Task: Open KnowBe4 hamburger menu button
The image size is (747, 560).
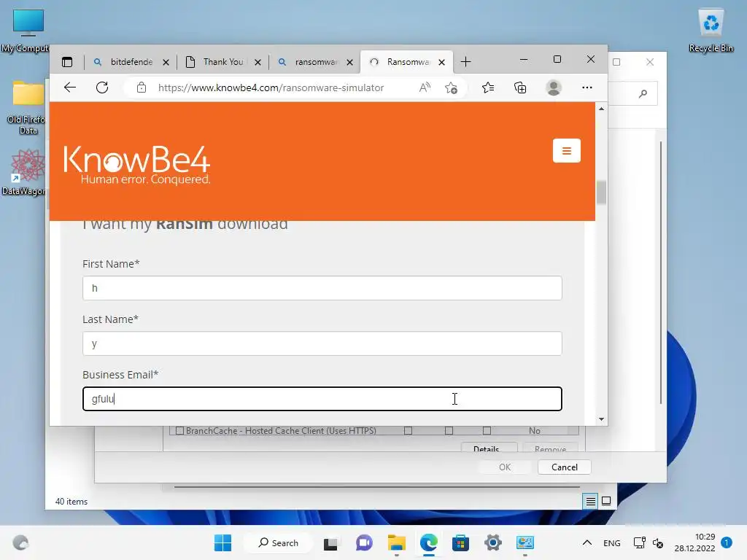Action: click(566, 150)
